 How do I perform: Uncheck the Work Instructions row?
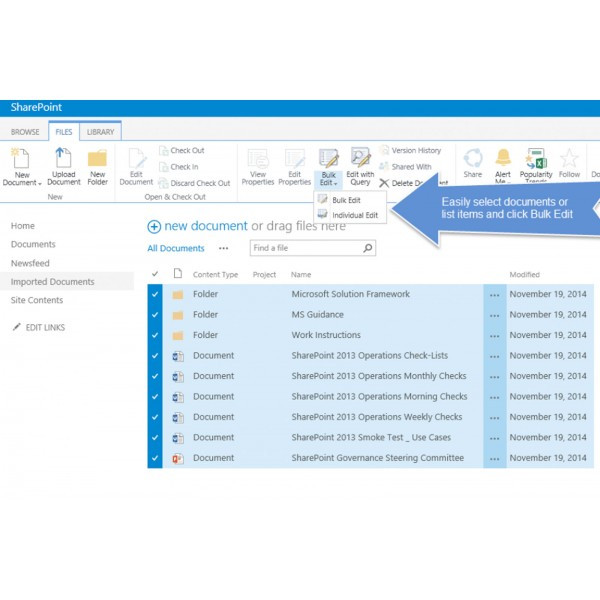pyautogui.click(x=155, y=335)
